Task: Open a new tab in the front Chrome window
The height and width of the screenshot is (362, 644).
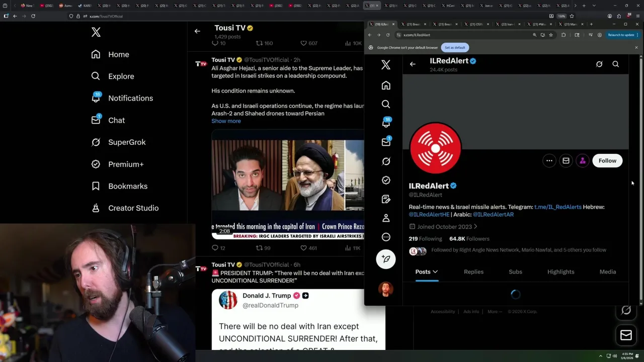Action: point(591,24)
